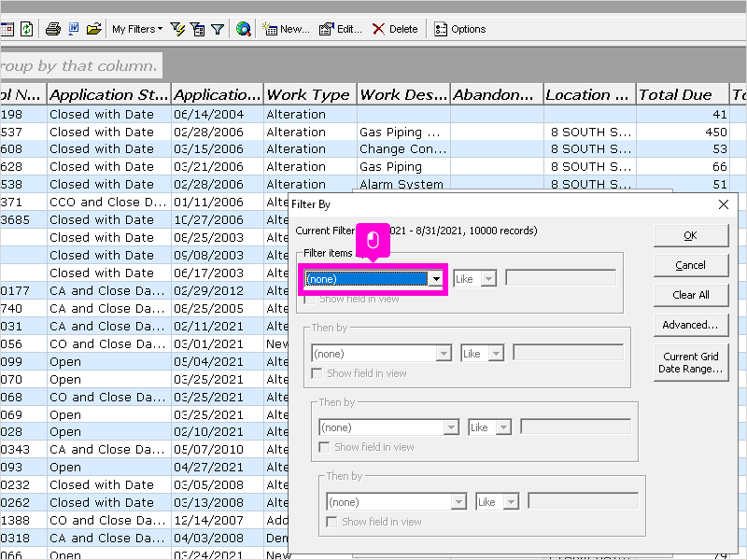Viewport: 747px width, 560px height.
Task: Tick Show field in view under third Then by
Action: pyautogui.click(x=331, y=522)
